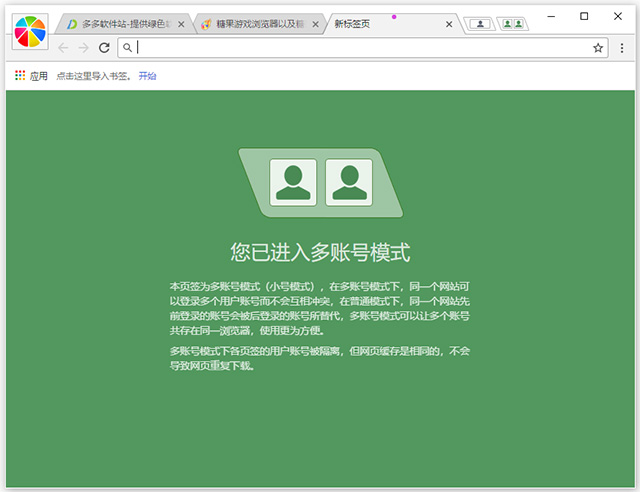This screenshot has height=492, width=640.
Task: Click the 点击这里导入书签 text
Action: pyautogui.click(x=93, y=76)
